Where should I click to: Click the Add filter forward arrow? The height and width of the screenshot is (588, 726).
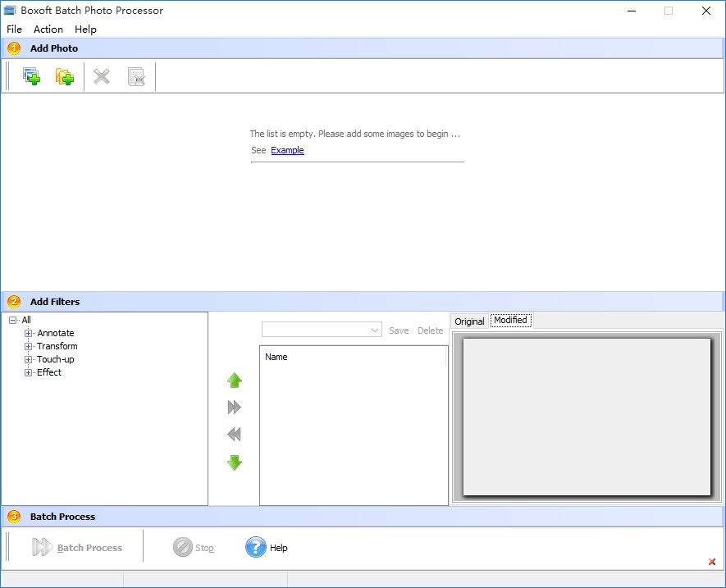click(x=235, y=407)
